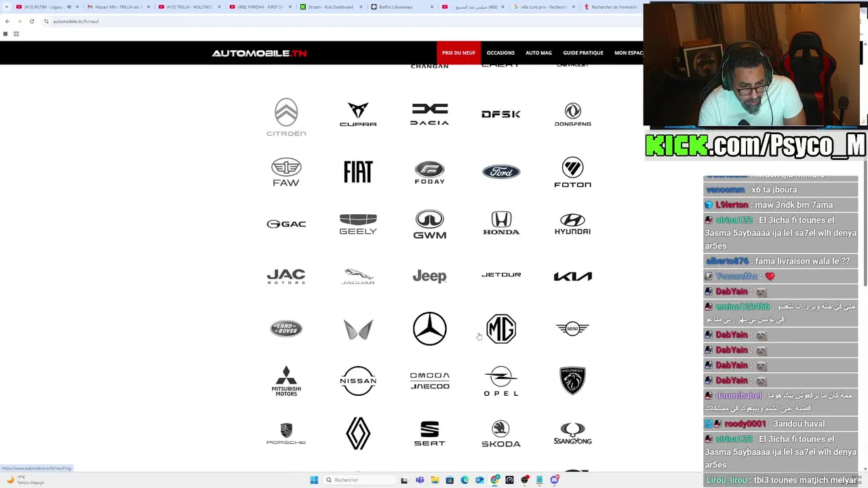Switch to TRILLH - HOLLYWOOD tab
Image resolution: width=868 pixels, height=488 pixels.
pos(189,7)
